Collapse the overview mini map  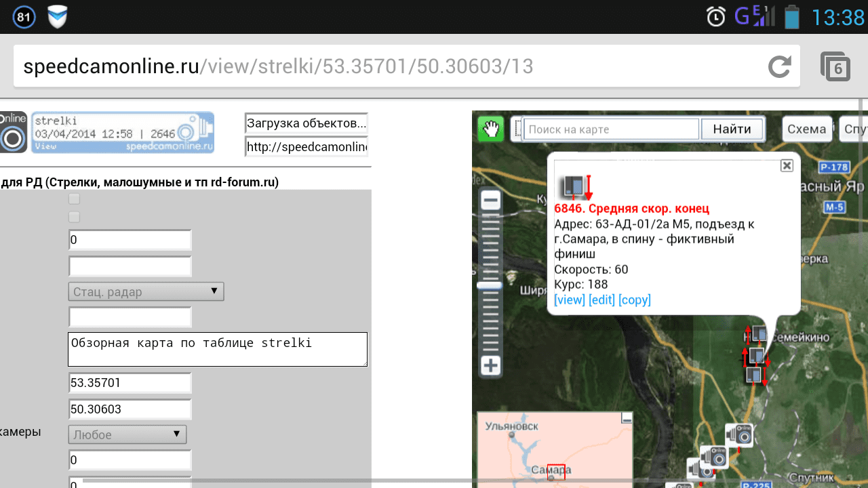point(627,418)
